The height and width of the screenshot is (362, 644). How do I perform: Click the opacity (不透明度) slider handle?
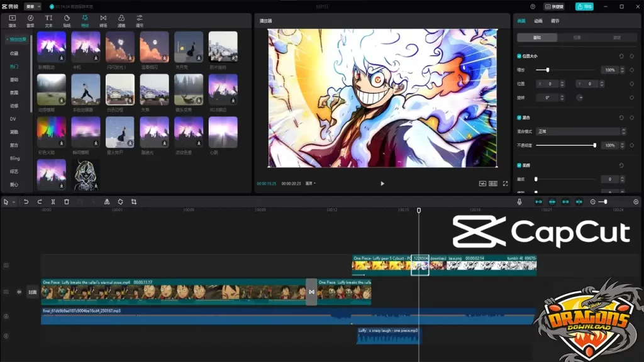594,145
